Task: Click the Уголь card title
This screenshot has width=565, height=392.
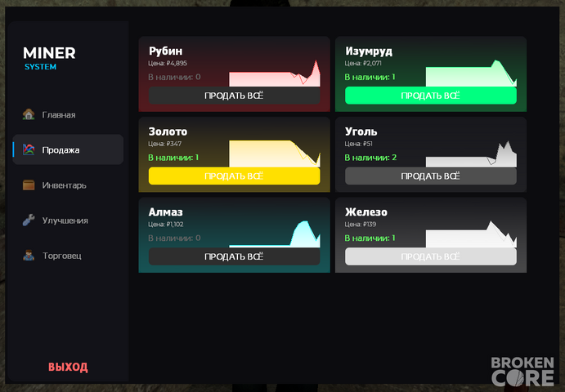Action: click(x=361, y=131)
